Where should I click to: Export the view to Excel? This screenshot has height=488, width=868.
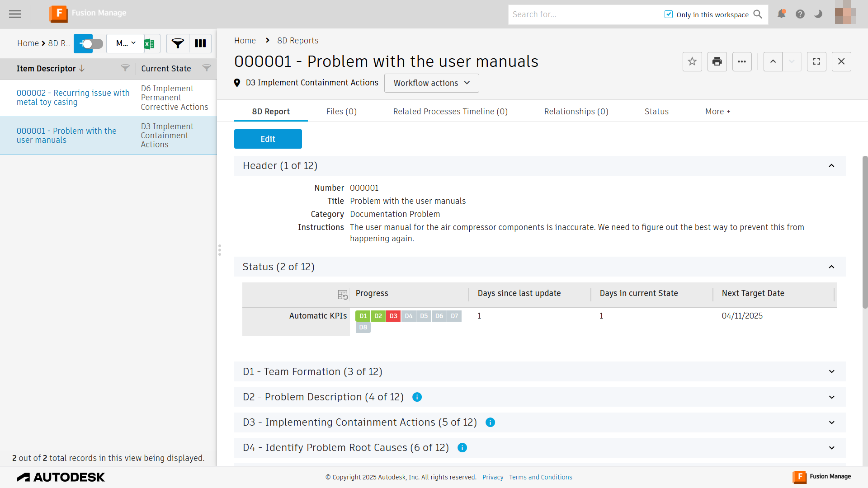[150, 44]
